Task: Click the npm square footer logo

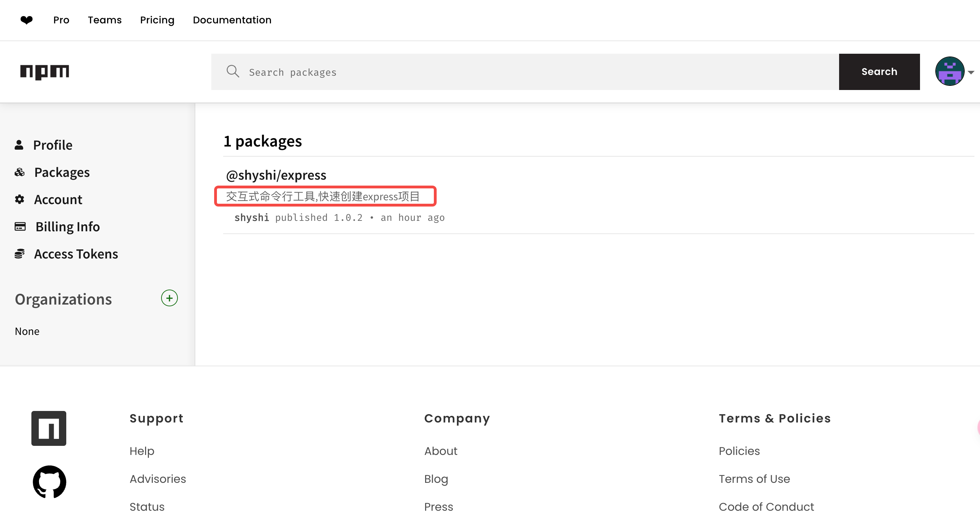Action: pyautogui.click(x=49, y=428)
